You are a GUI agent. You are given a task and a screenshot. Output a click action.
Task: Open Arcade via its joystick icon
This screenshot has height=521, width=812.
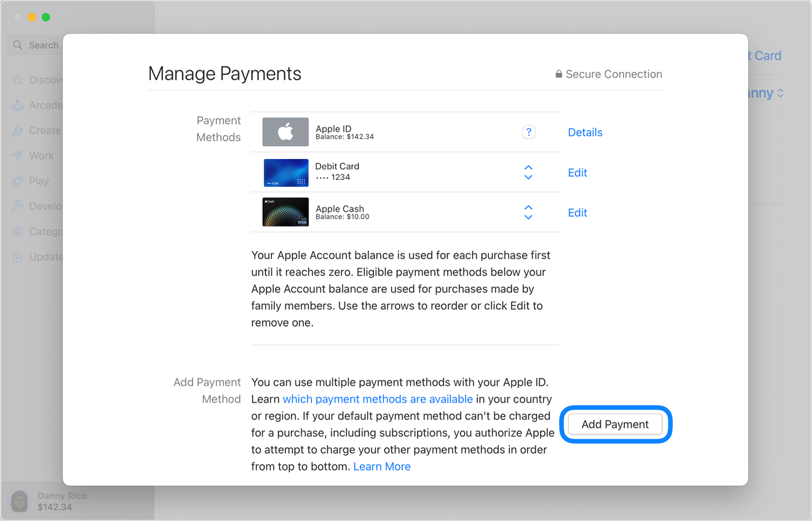click(19, 105)
